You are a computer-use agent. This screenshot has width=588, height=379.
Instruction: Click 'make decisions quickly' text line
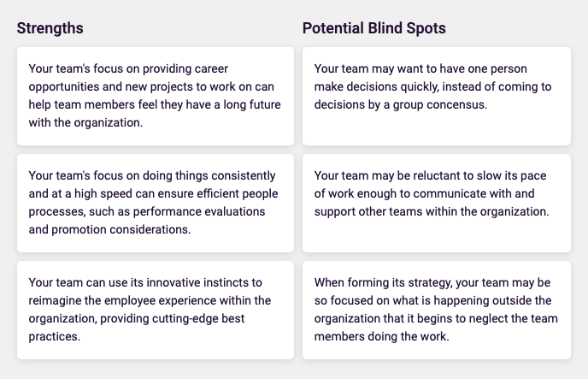pos(432,86)
